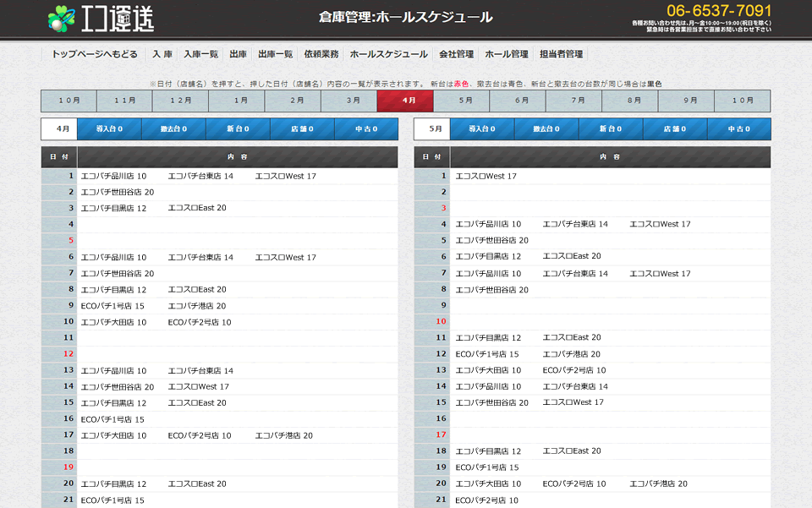Viewport: 812px width, 508px height.
Task: Select the highlighted 4月 month tab
Action: [x=405, y=101]
